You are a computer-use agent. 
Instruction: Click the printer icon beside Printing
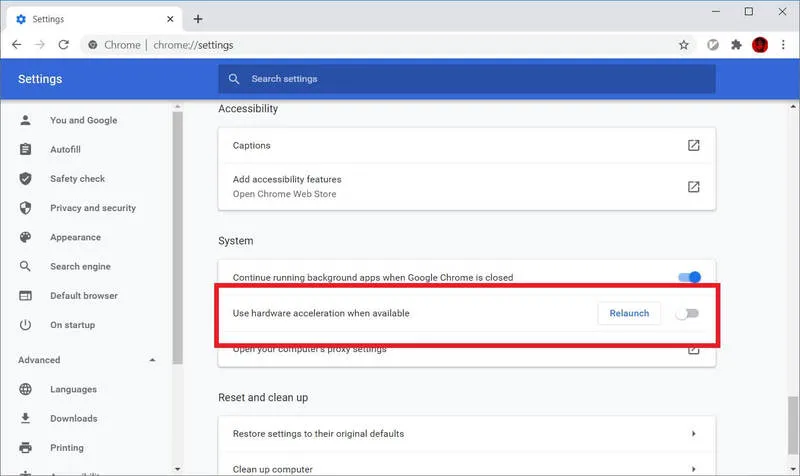point(25,447)
